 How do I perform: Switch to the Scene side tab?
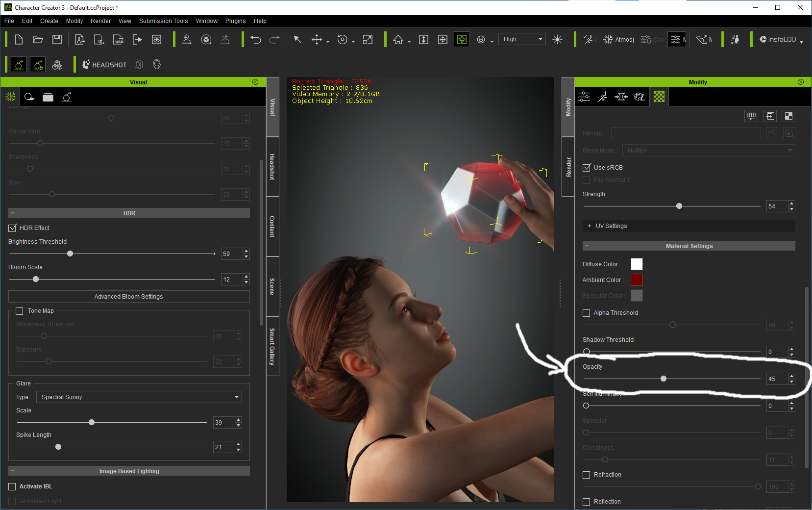272,286
